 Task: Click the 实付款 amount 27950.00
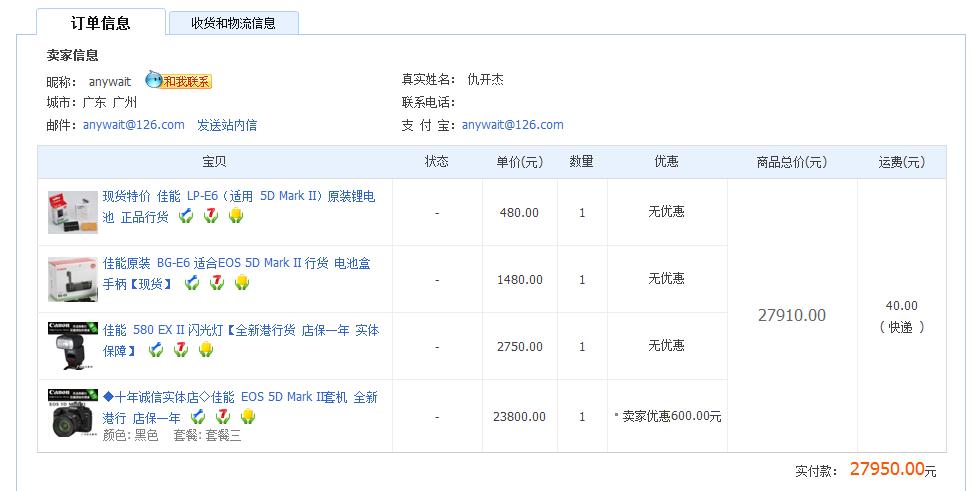pyautogui.click(x=887, y=469)
